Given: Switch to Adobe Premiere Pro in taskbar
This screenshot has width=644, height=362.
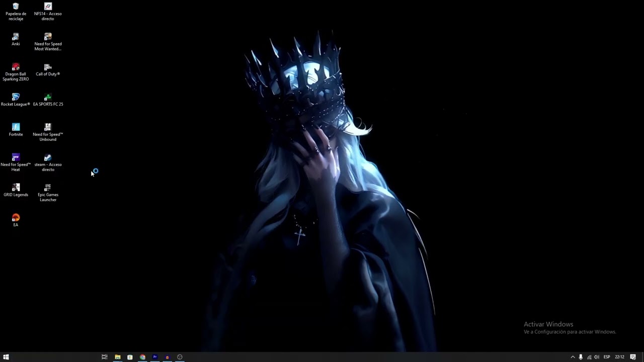Looking at the screenshot, I should click(x=155, y=357).
